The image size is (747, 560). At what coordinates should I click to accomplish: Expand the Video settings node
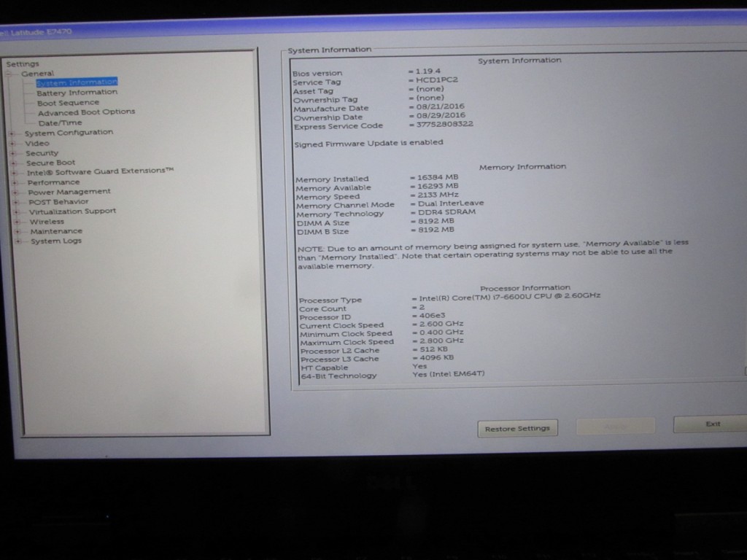13,144
